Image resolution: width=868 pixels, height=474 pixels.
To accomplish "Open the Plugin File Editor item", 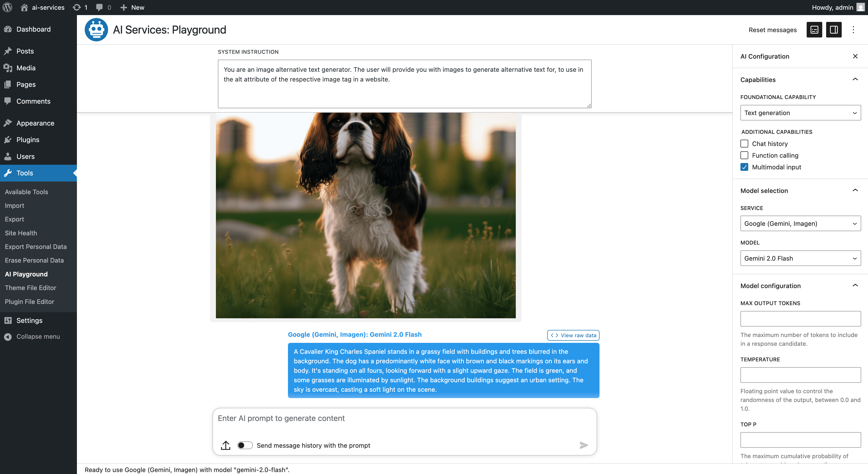I will (x=29, y=301).
